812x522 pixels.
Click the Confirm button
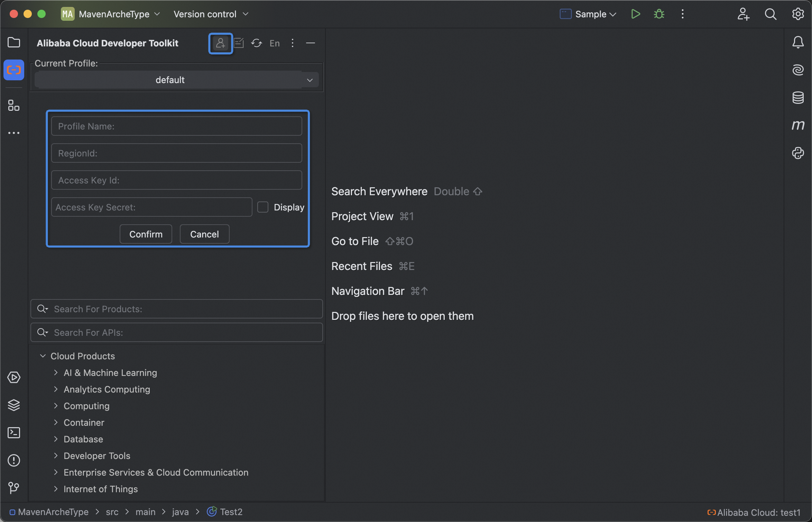[x=146, y=234]
